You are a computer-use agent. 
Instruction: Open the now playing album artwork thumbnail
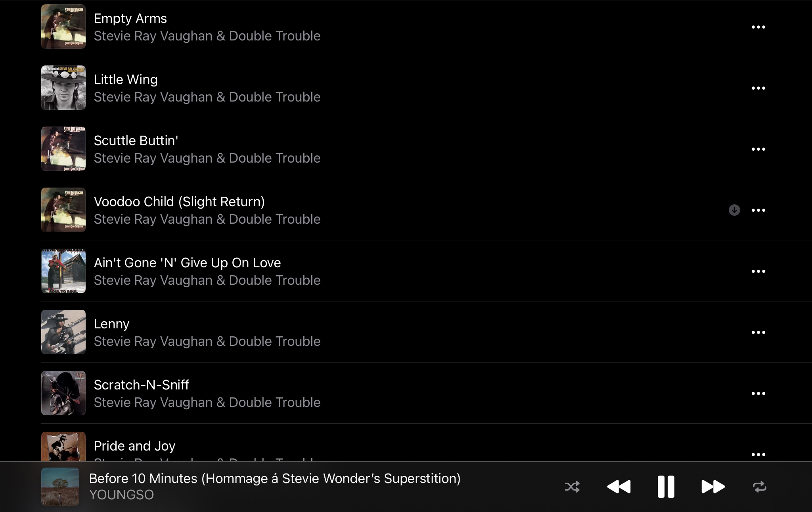60,487
